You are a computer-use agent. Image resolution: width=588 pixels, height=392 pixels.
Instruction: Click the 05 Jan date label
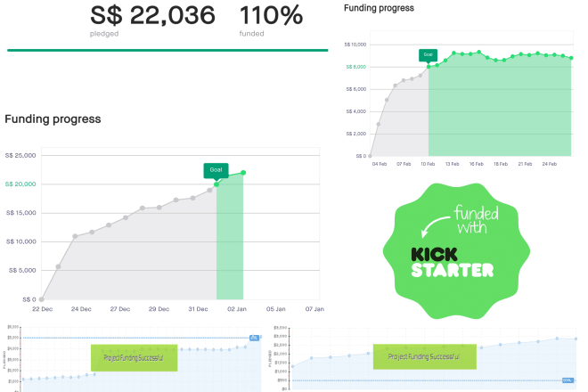[x=276, y=309]
